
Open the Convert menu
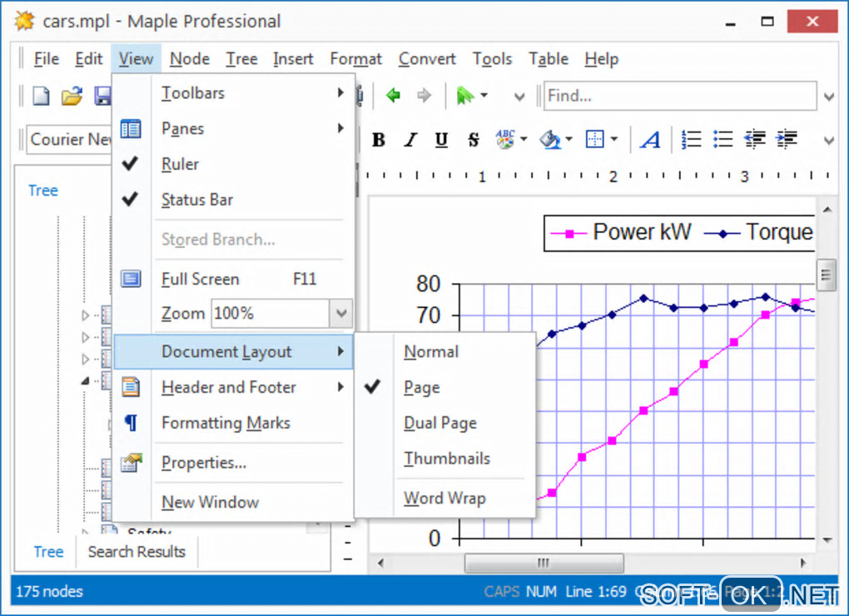pyautogui.click(x=427, y=58)
